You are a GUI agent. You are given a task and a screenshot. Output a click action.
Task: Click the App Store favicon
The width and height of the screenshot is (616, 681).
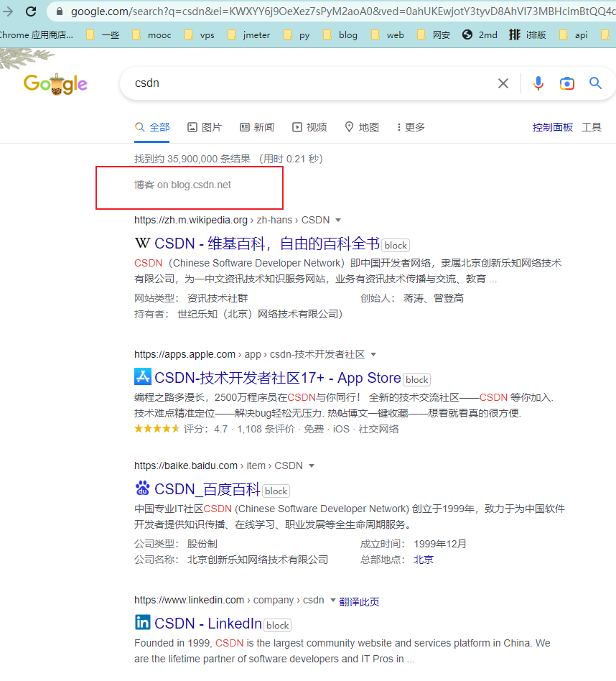coord(142,376)
